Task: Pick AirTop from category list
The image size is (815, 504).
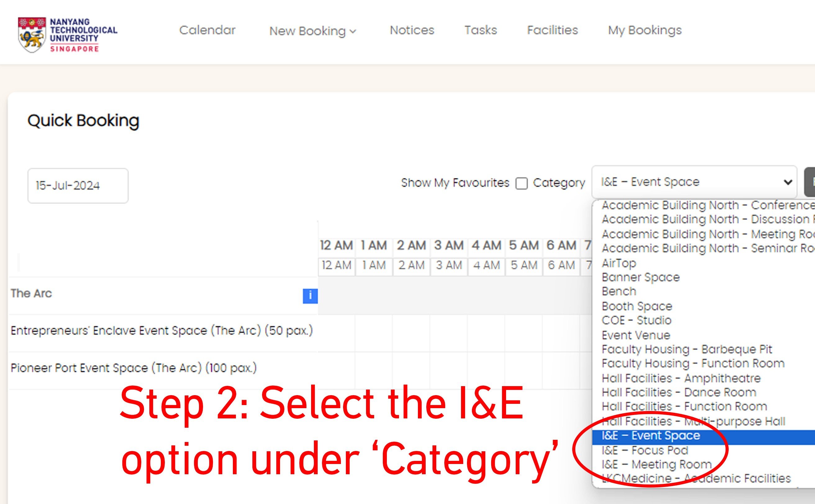Action: 619,263
